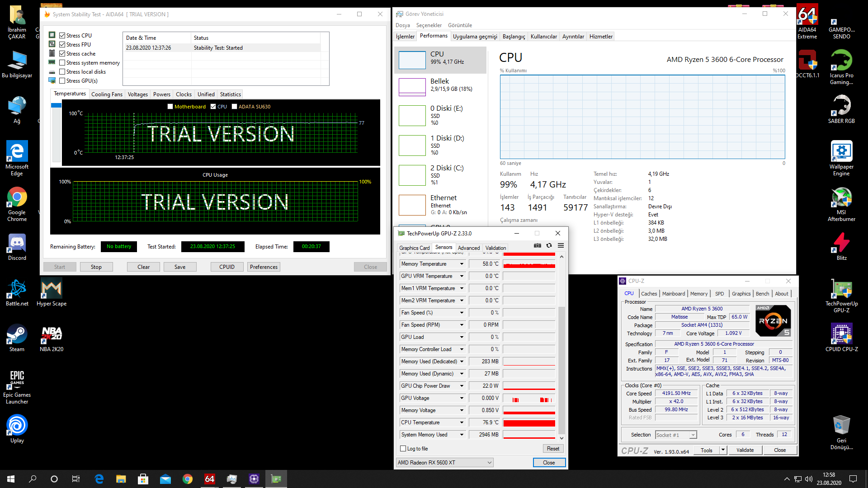Uncheck Stress cache option

click(62, 53)
